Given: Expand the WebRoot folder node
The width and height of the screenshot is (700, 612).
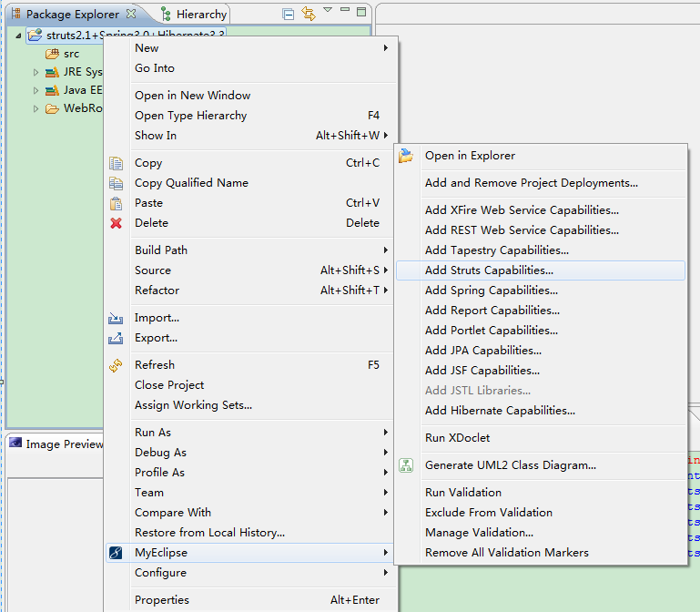Looking at the screenshot, I should [36, 108].
